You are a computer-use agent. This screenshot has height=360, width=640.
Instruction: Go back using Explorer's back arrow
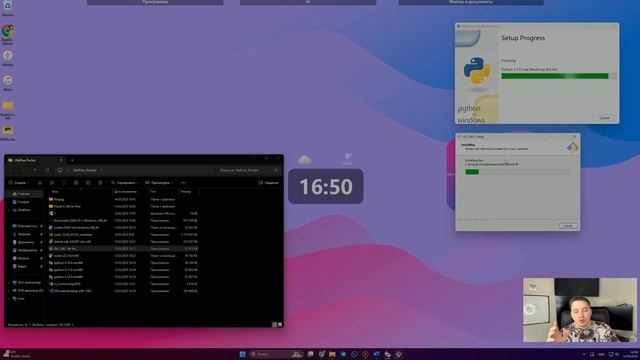[x=11, y=170]
